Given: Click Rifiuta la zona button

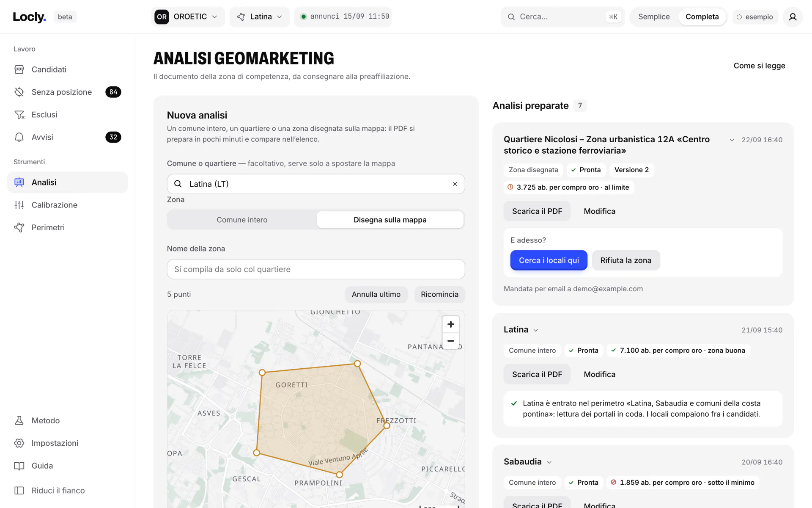Looking at the screenshot, I should (x=625, y=260).
